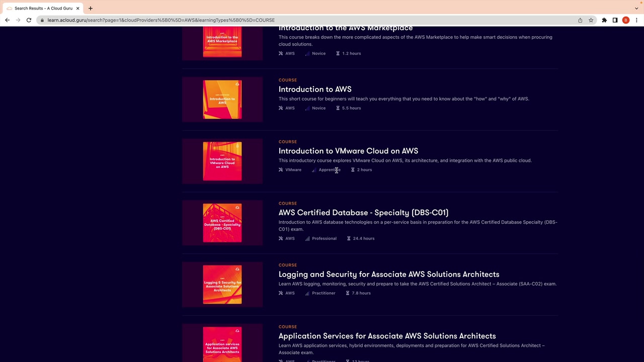644x362 pixels.
Task: Click 'Novice' in AWS Marketplace row
Action: point(318,53)
